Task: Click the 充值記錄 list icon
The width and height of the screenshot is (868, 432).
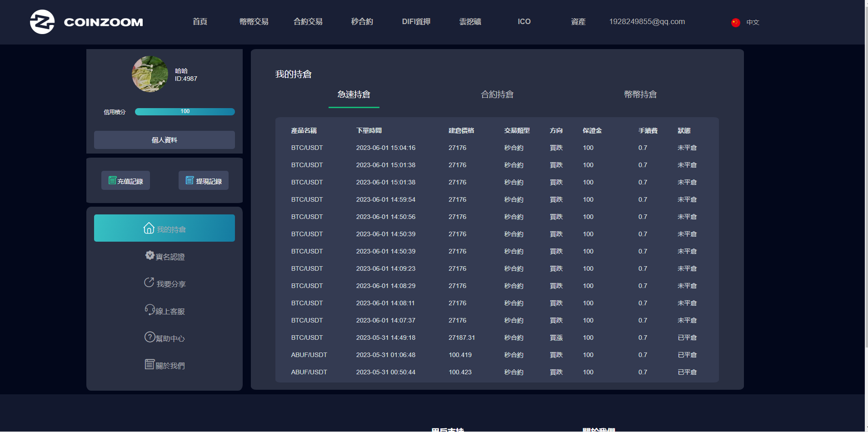Action: coord(112,180)
